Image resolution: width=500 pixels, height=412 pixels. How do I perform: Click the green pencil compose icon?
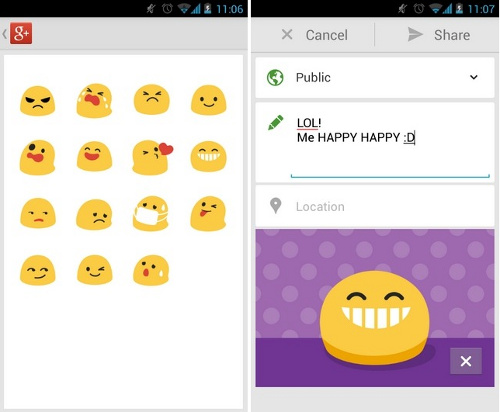pyautogui.click(x=276, y=122)
